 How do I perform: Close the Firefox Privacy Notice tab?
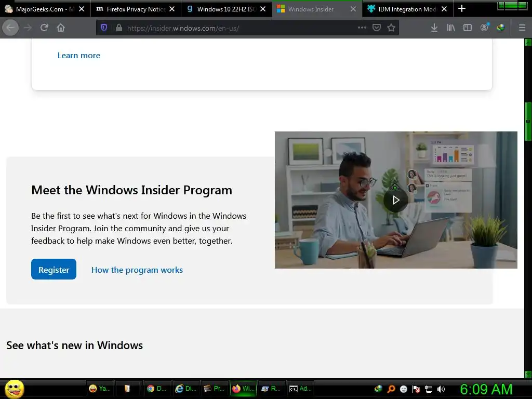172,9
